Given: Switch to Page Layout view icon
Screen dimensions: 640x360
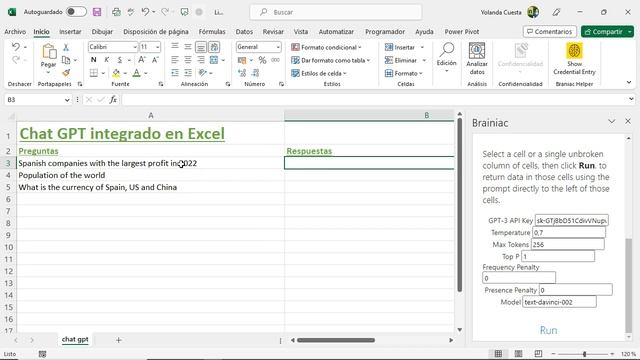Looking at the screenshot, I should (518, 354).
